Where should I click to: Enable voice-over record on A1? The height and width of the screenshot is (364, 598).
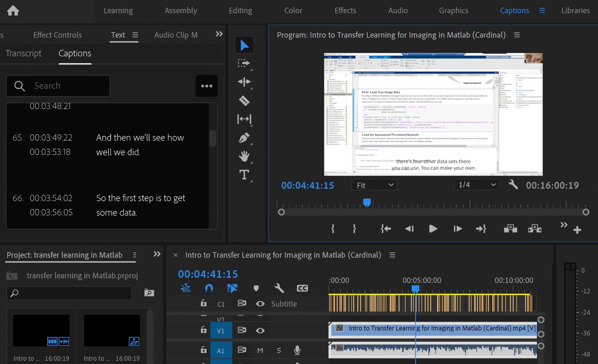click(297, 350)
